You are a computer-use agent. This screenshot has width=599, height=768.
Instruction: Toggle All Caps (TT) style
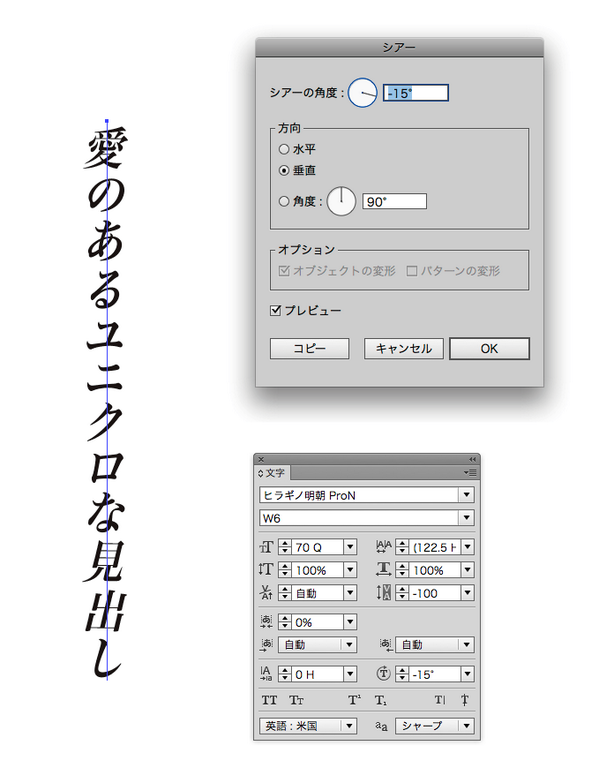pyautogui.click(x=269, y=700)
